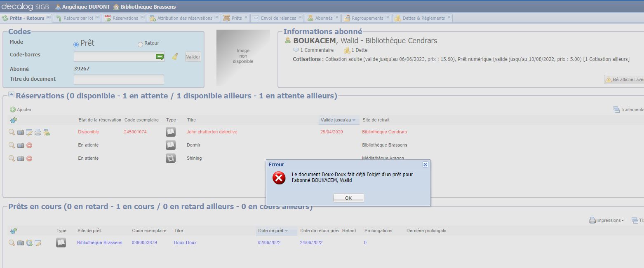Click OK in the Erreur dialog
644x268 pixels.
pyautogui.click(x=348, y=198)
